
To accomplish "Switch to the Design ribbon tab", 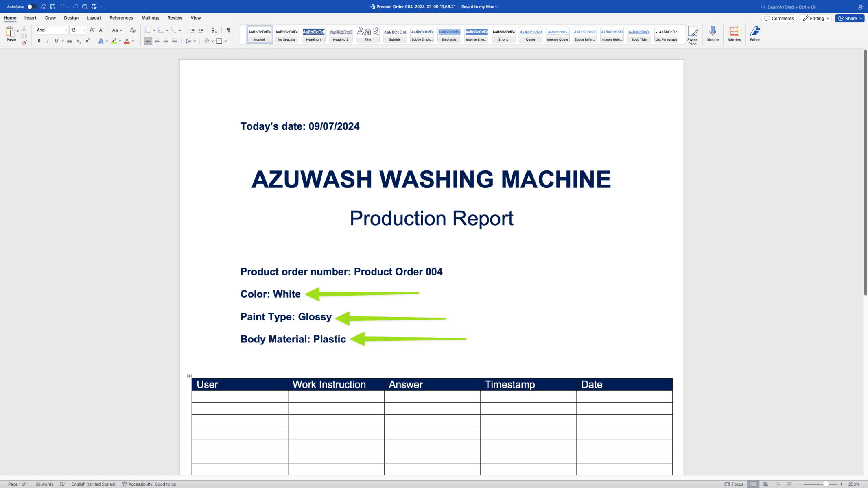I will [x=71, y=17].
